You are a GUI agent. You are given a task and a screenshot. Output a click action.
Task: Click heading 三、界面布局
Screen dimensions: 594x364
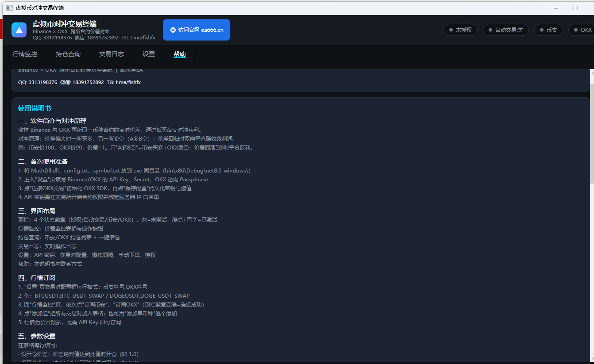(x=37, y=211)
